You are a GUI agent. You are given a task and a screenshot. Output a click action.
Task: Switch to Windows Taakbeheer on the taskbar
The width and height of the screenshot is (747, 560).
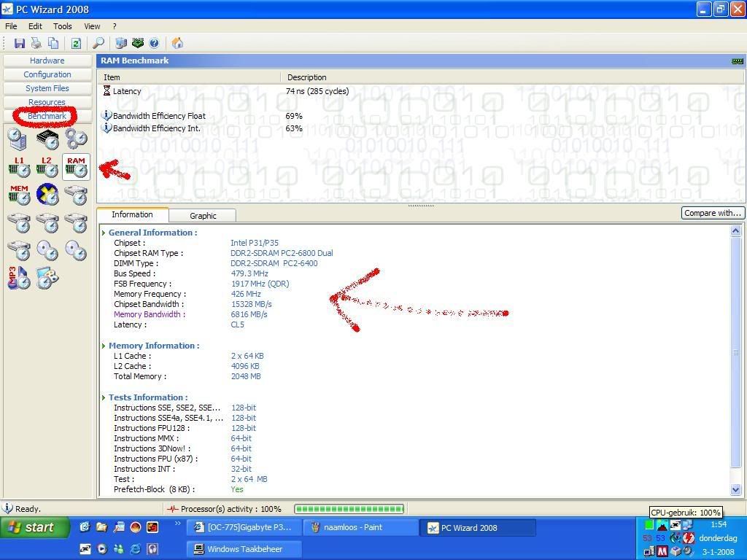[244, 549]
